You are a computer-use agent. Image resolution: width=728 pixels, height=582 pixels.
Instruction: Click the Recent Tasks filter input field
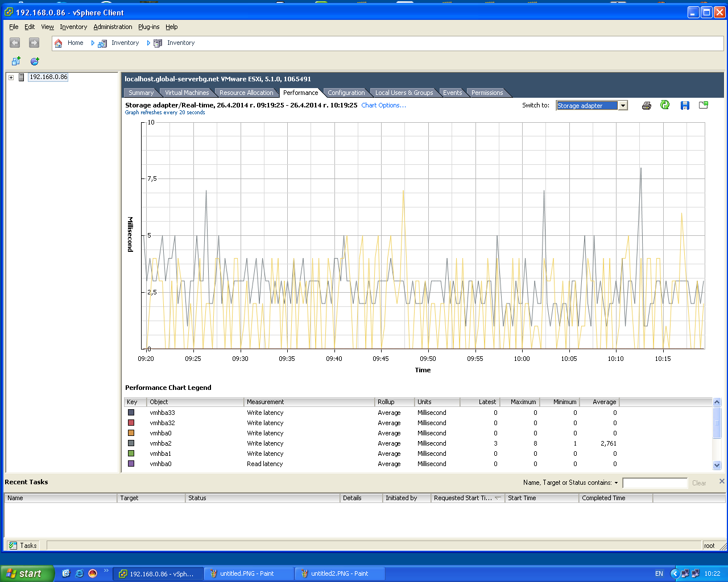[655, 483]
